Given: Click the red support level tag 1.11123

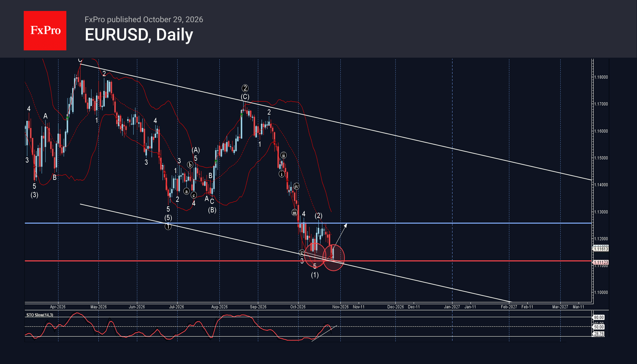Looking at the screenshot, I should pos(601,262).
